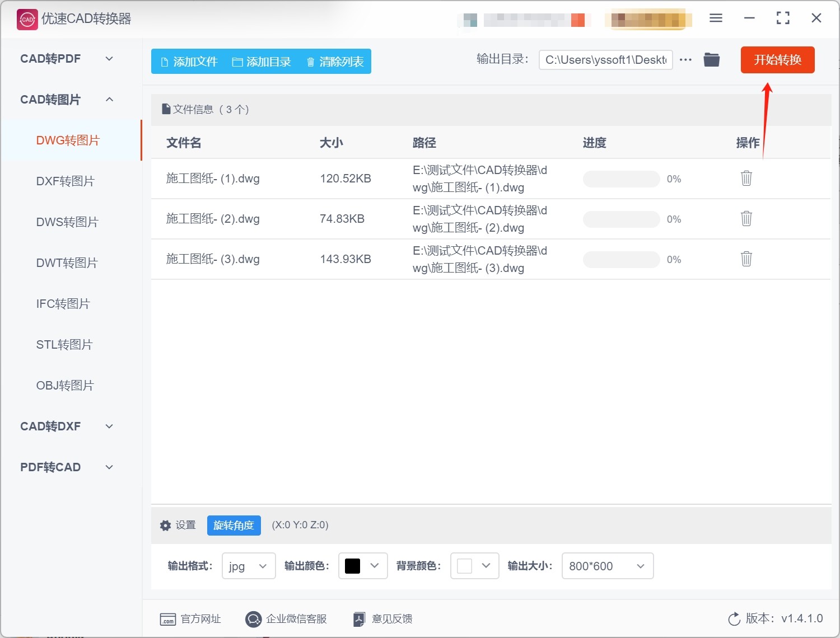The image size is (840, 638).
Task: Collapse the CAD转图片 sidebar section
Action: pyautogui.click(x=67, y=100)
